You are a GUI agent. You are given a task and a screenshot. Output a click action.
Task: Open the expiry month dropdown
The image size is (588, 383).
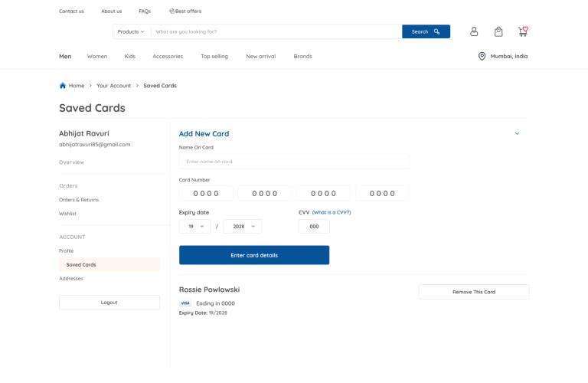click(195, 227)
